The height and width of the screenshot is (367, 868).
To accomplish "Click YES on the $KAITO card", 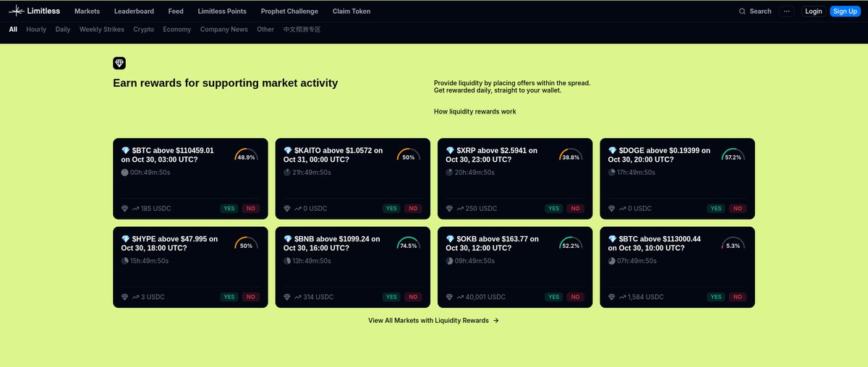I will [392, 209].
